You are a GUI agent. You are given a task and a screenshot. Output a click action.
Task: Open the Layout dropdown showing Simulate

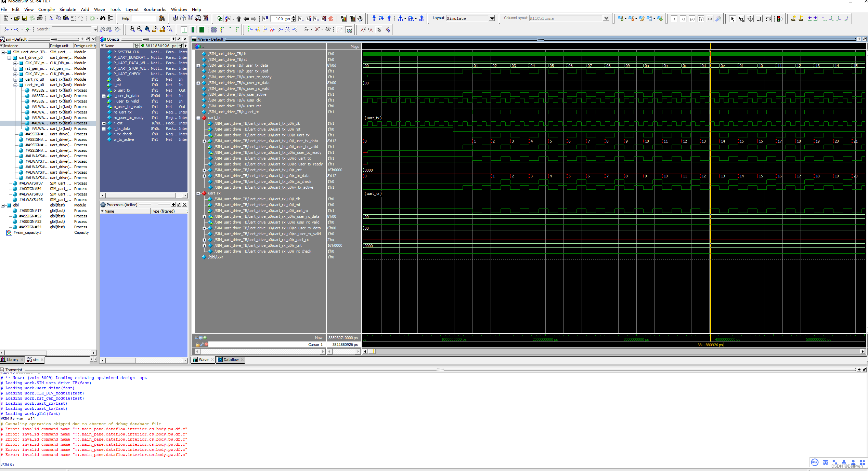coord(492,18)
